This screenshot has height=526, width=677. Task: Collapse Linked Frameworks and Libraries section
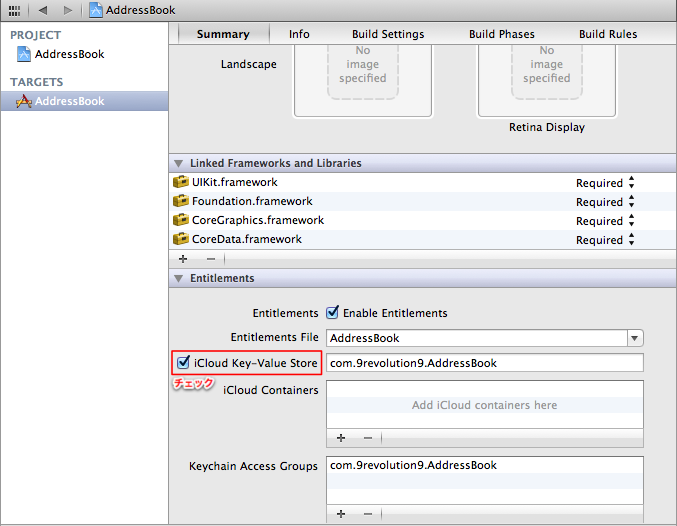pos(178,164)
